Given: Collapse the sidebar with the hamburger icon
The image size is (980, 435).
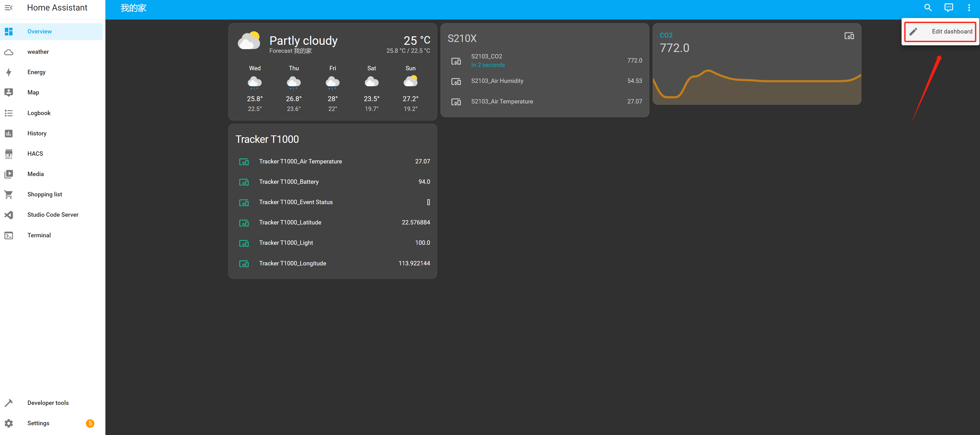Looking at the screenshot, I should [x=9, y=8].
